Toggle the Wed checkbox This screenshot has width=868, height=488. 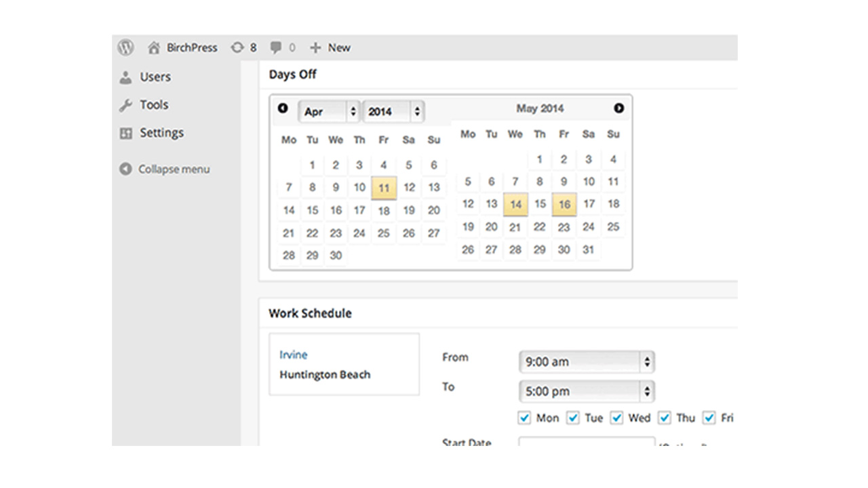tap(616, 418)
